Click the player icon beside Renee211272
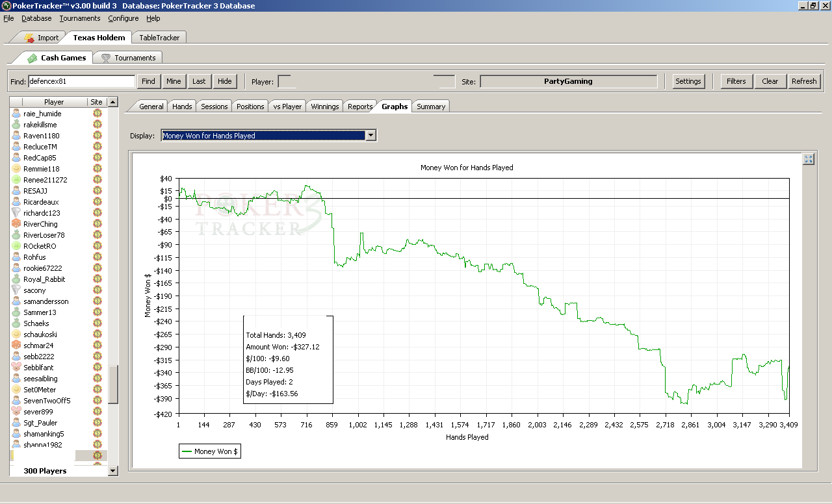The image size is (832, 504). tap(16, 180)
